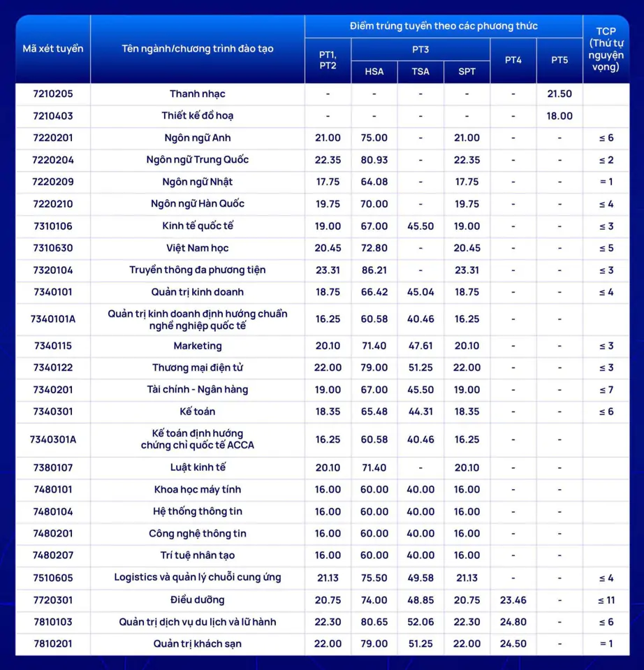Select "Thiết kế đồ hoạ" program name

click(197, 116)
